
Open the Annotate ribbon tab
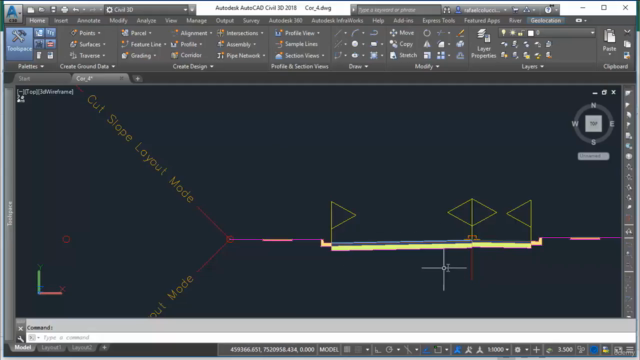[x=89, y=20]
